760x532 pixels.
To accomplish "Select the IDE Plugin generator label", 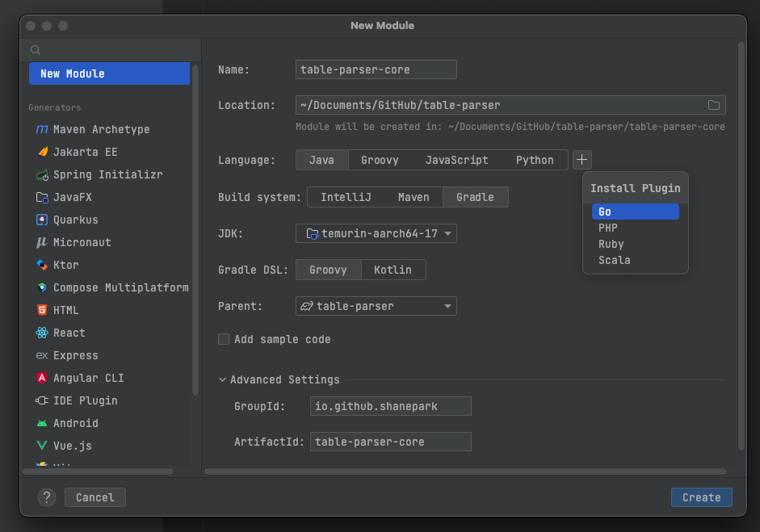I will click(x=86, y=400).
